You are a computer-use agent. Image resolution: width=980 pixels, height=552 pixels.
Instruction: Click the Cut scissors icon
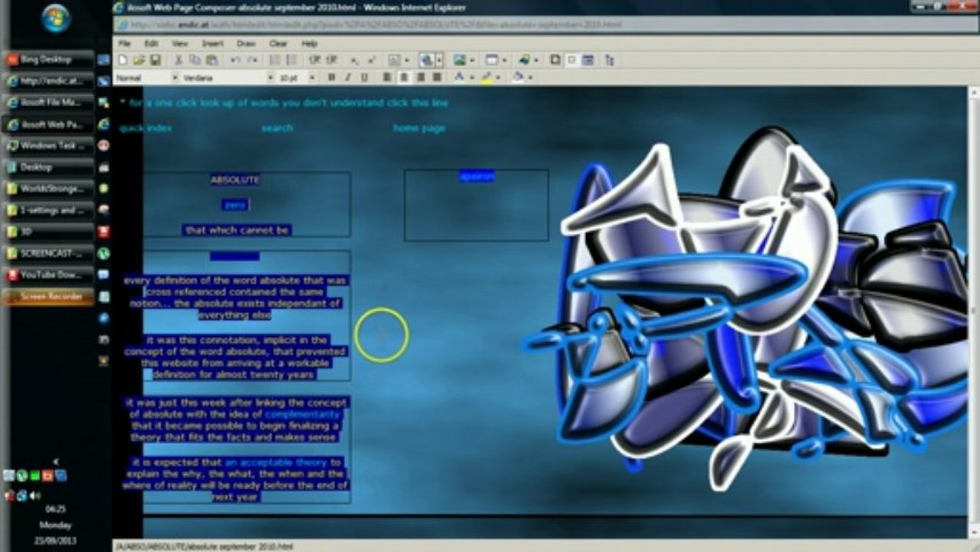point(179,60)
